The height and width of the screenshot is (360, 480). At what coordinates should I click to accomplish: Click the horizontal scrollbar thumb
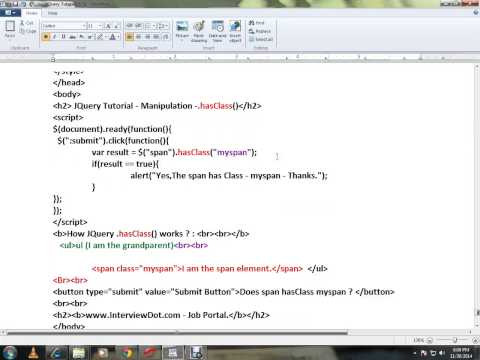coord(177,332)
